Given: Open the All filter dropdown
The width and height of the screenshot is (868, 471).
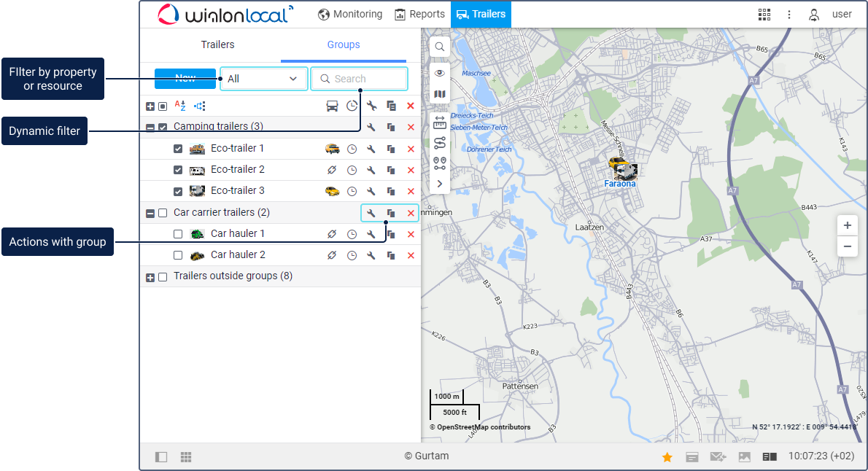Looking at the screenshot, I should 263,79.
